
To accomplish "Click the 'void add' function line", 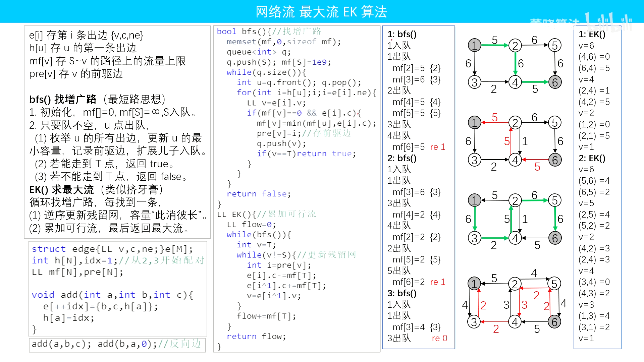I will click(112, 295).
